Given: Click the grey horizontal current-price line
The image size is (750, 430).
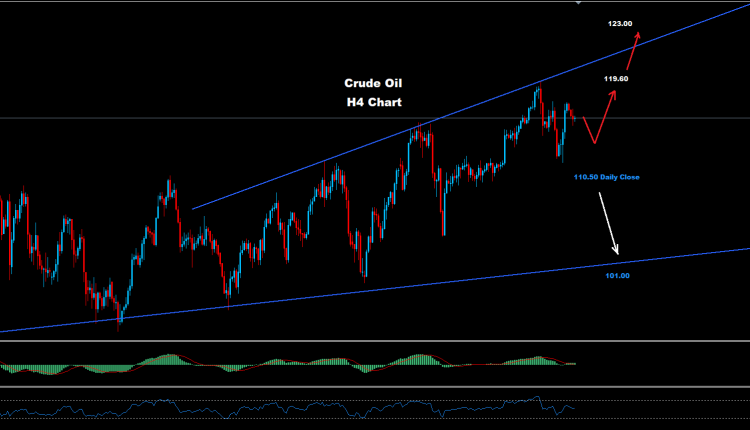Looking at the screenshot, I should pyautogui.click(x=375, y=118).
